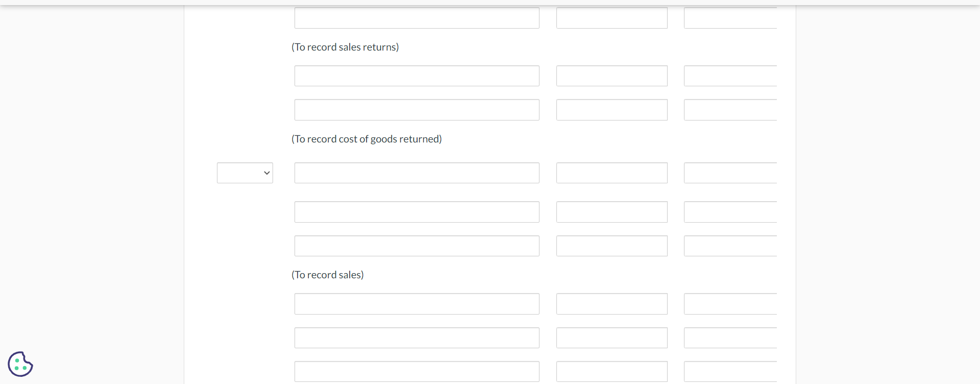The image size is (980, 384).
Task: Open the date dropdown beside sales entry
Action: (245, 173)
